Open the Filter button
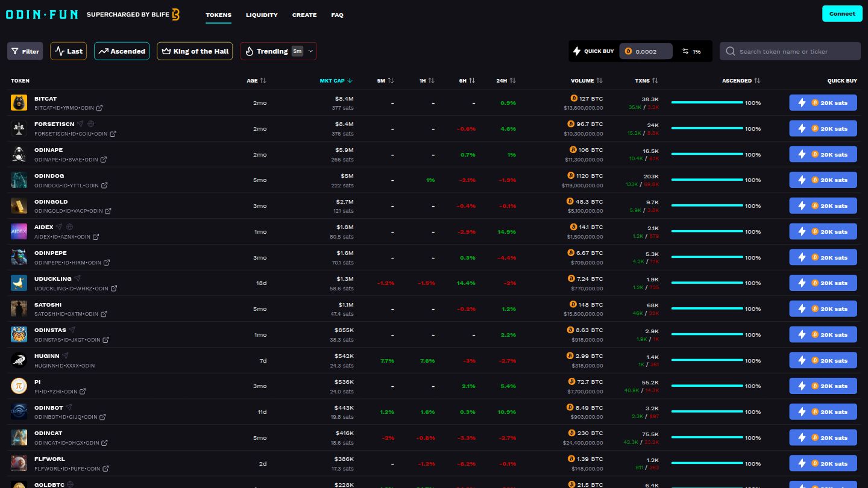The height and width of the screenshot is (488, 868). (25, 51)
